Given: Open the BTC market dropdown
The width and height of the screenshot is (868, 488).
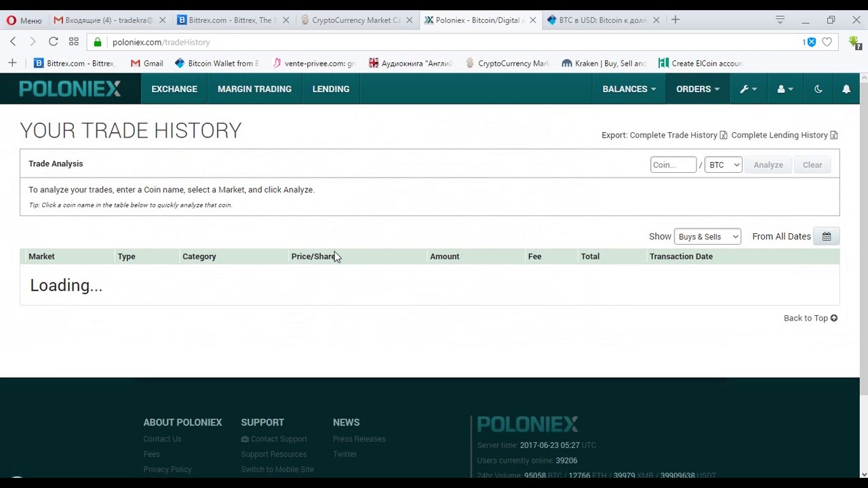Looking at the screenshot, I should [x=724, y=165].
